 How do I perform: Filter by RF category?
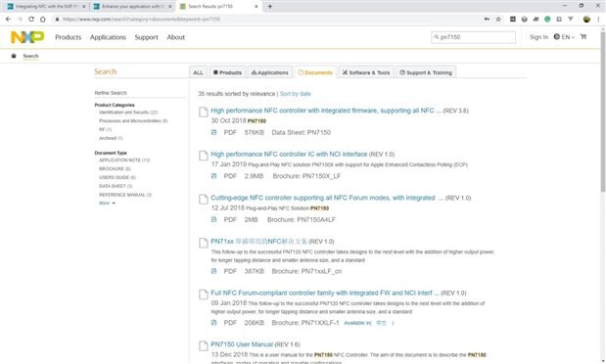pos(106,129)
